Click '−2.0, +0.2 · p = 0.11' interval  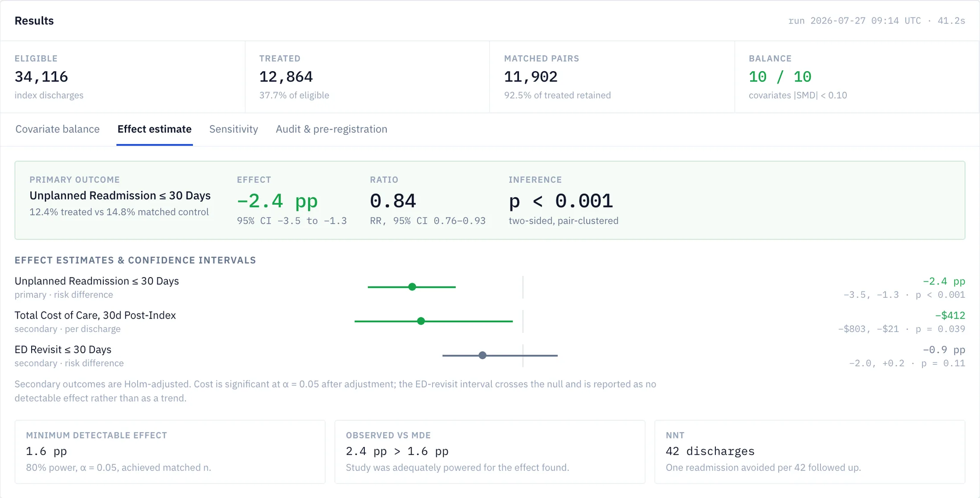click(907, 363)
